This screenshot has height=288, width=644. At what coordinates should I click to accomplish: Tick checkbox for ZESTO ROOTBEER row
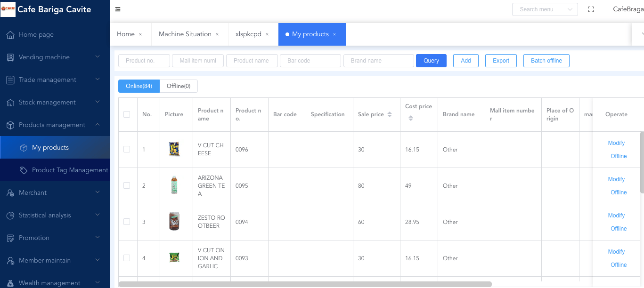coord(127,222)
